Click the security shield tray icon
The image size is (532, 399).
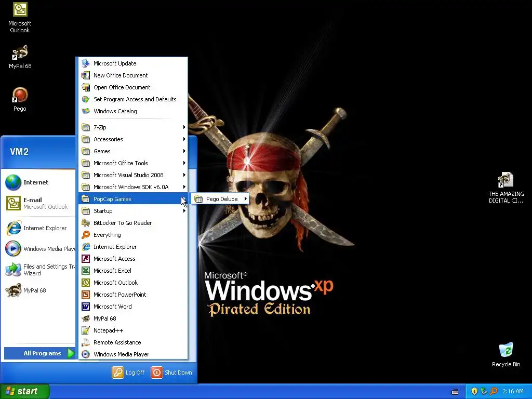[474, 391]
